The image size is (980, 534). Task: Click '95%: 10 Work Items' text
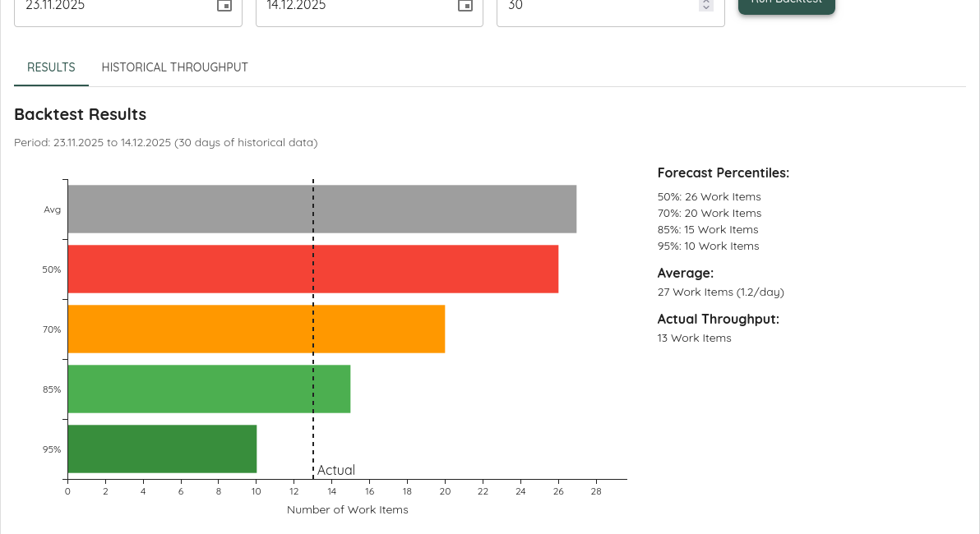pos(708,246)
